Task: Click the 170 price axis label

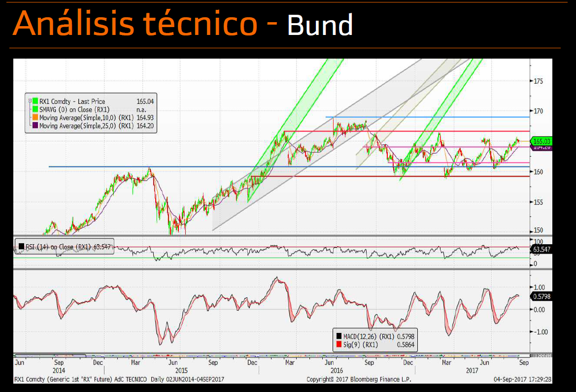Action: (x=538, y=111)
